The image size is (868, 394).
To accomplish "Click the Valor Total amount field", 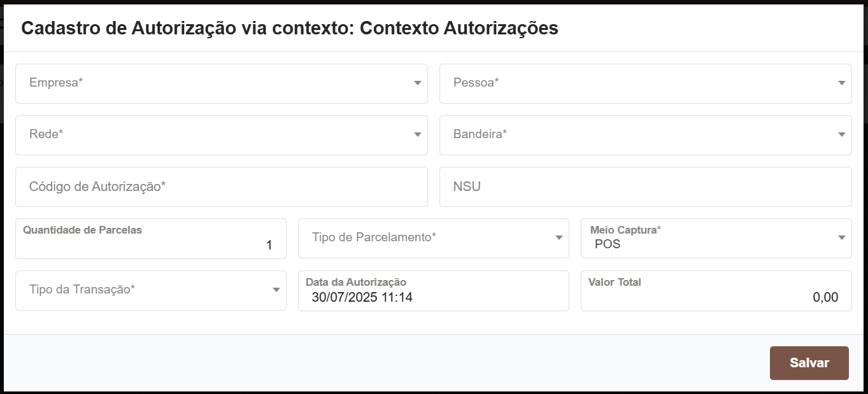I will (716, 297).
